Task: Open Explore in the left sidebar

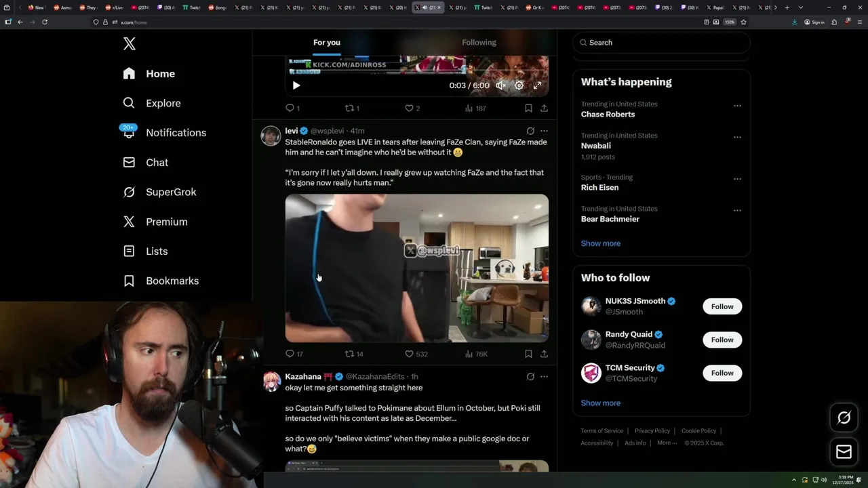Action: point(151,103)
